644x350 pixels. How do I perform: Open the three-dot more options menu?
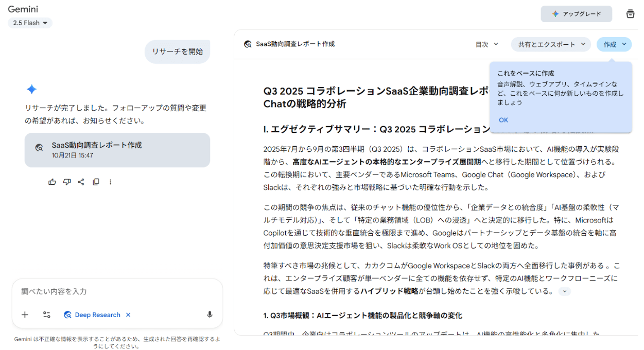(110, 182)
